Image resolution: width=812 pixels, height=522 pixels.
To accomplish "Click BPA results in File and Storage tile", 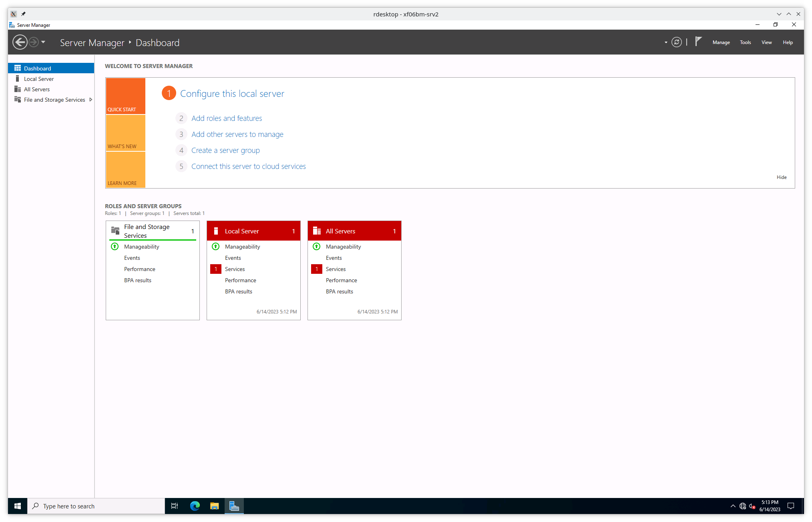I will point(138,280).
